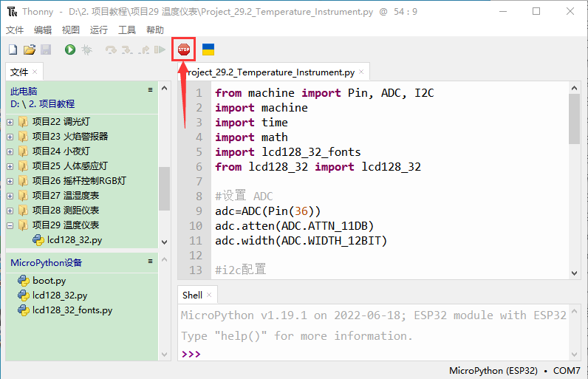Expand the 项目22 调光灯 folder
The height and width of the screenshot is (379, 588).
tap(10, 122)
